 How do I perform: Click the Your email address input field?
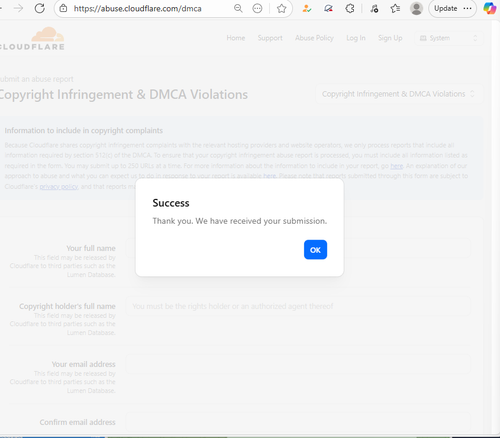[298, 364]
